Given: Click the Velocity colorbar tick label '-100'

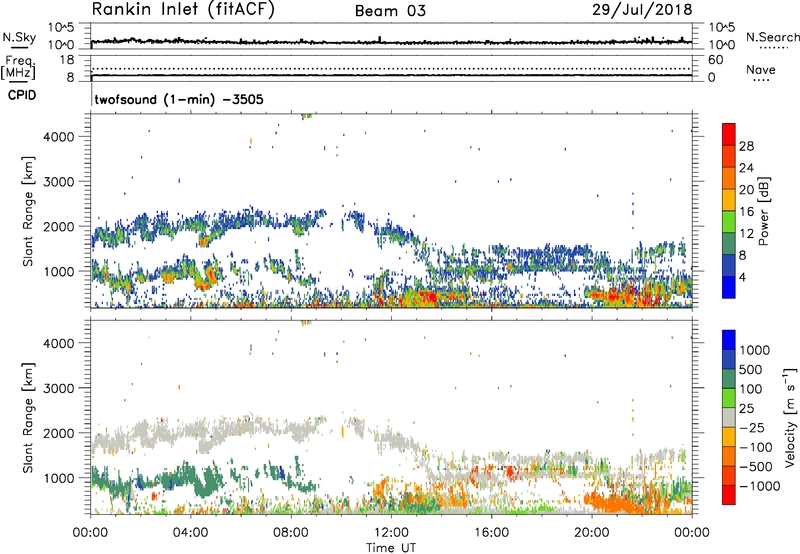Looking at the screenshot, I should point(756,447).
